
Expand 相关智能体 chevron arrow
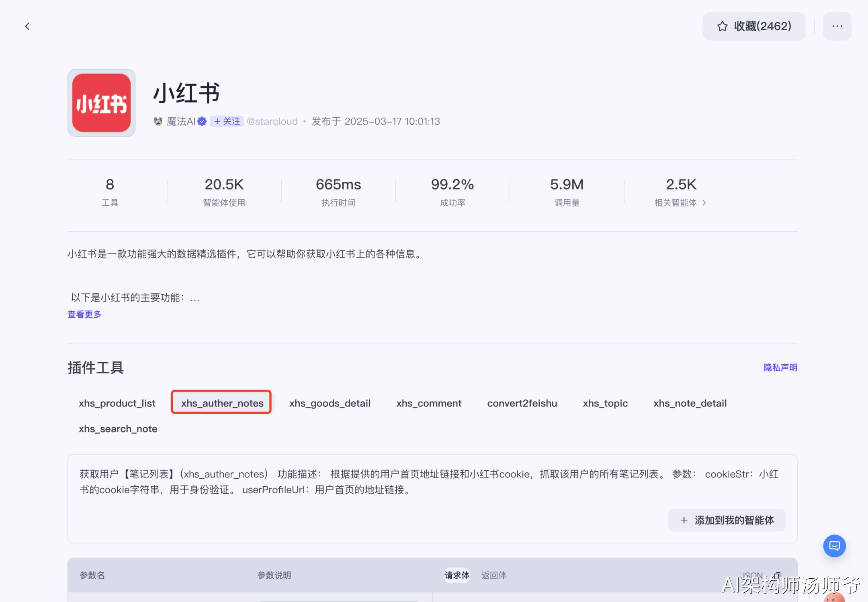pos(704,203)
